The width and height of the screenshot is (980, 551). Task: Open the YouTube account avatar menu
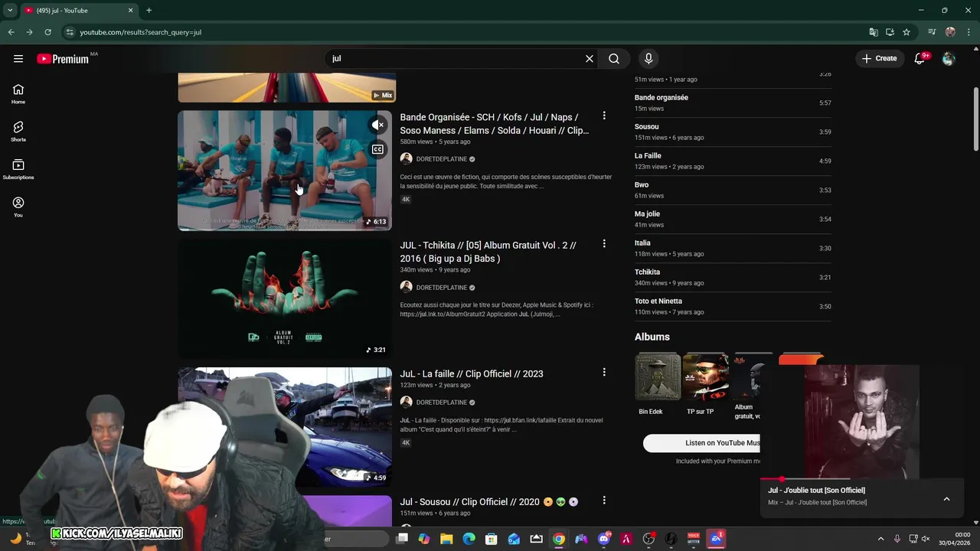coord(949,58)
